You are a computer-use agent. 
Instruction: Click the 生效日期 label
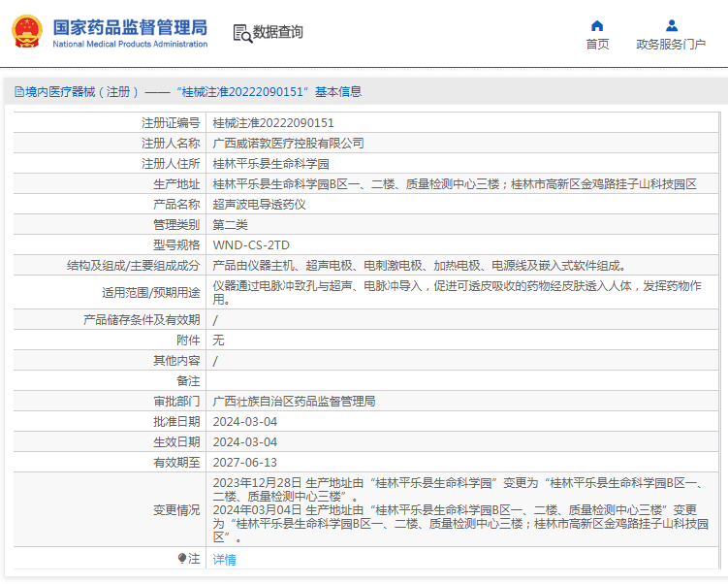(176, 442)
